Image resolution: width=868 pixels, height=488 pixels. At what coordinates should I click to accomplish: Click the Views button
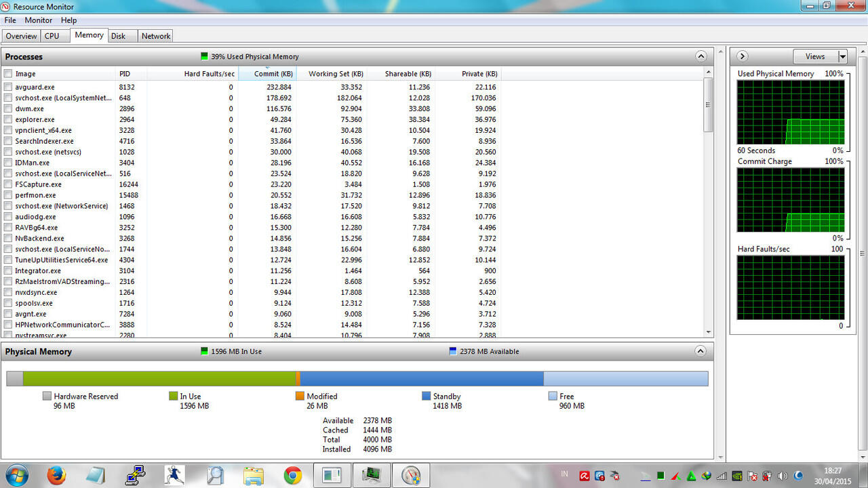click(x=815, y=57)
